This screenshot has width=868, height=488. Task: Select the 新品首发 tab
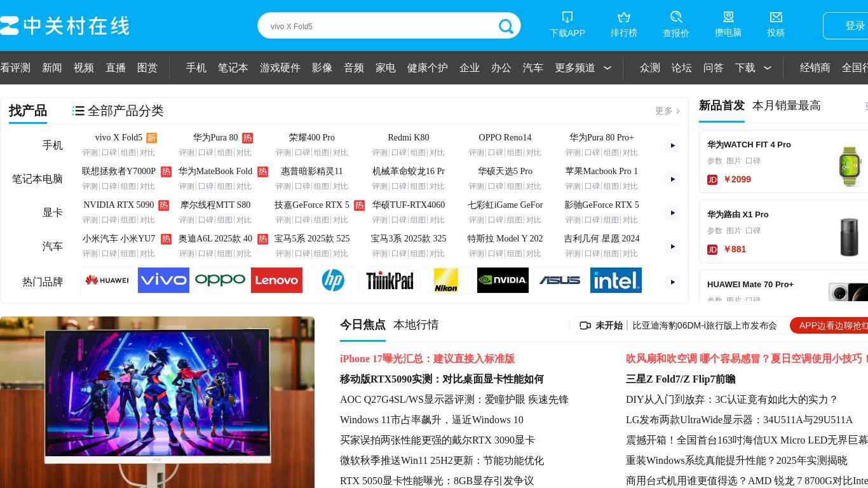[722, 105]
